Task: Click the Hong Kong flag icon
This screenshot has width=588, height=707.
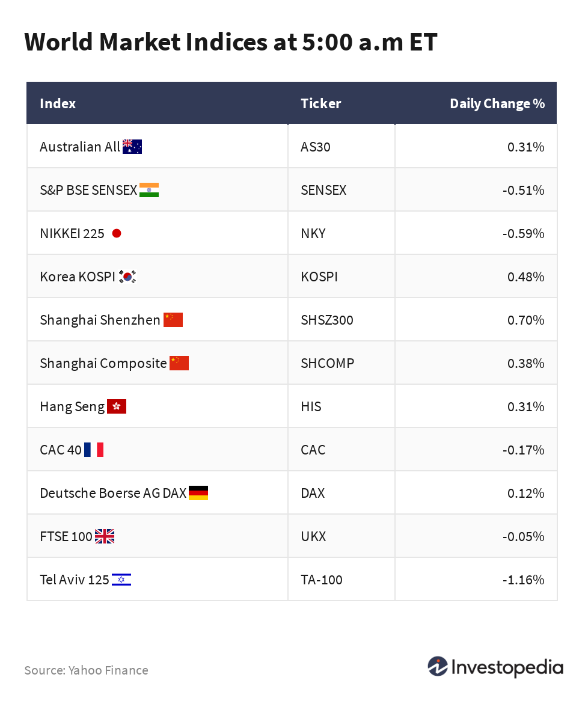Action: 117,406
